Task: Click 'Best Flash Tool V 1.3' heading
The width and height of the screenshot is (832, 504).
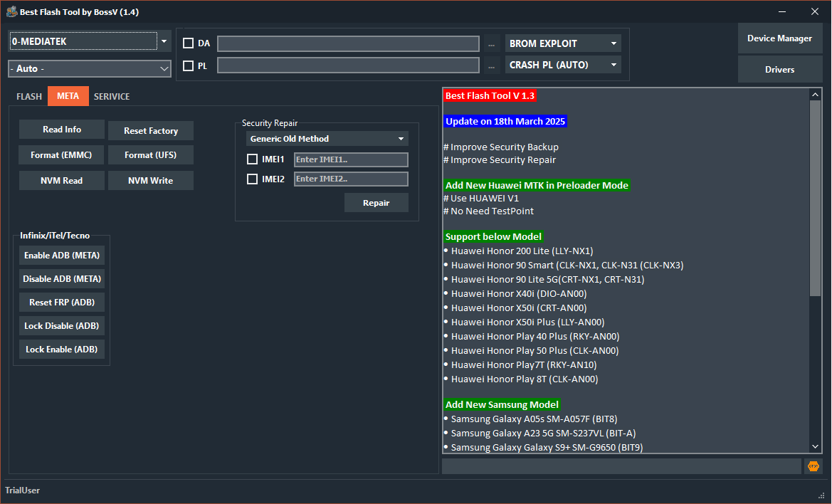Action: pyautogui.click(x=490, y=95)
